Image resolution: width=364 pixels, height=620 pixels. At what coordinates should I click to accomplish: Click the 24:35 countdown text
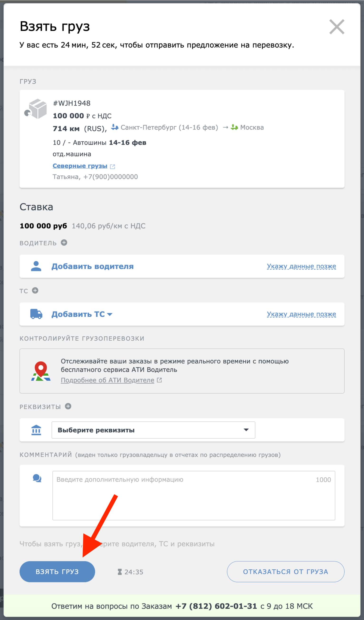point(134,572)
